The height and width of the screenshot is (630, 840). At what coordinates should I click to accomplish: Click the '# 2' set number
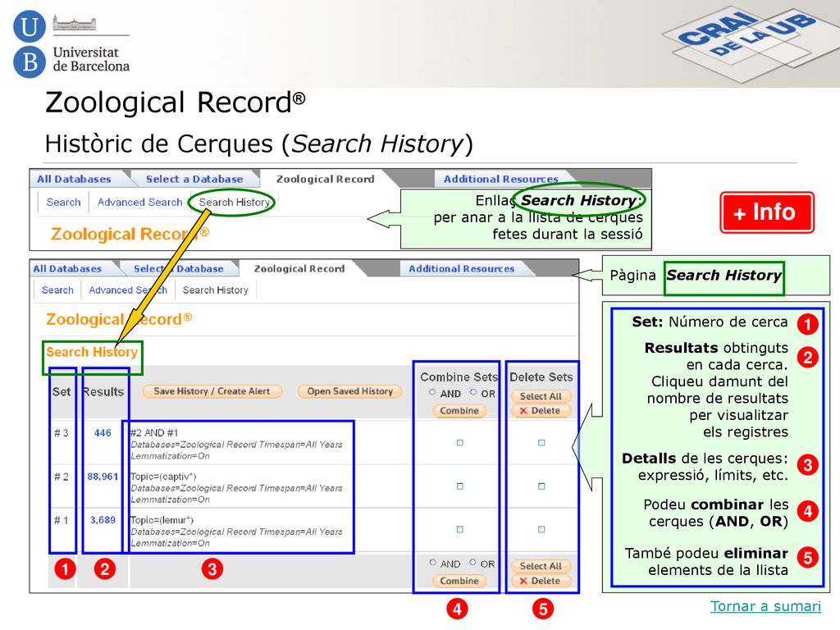pos(62,477)
